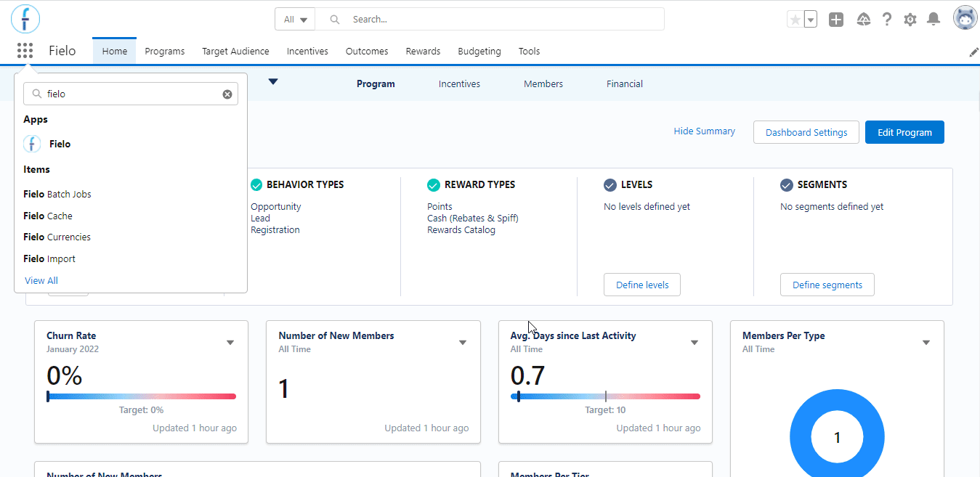This screenshot has height=477, width=980.
Task: Click the 'Opportunity' behavior type text
Action: [x=275, y=206]
